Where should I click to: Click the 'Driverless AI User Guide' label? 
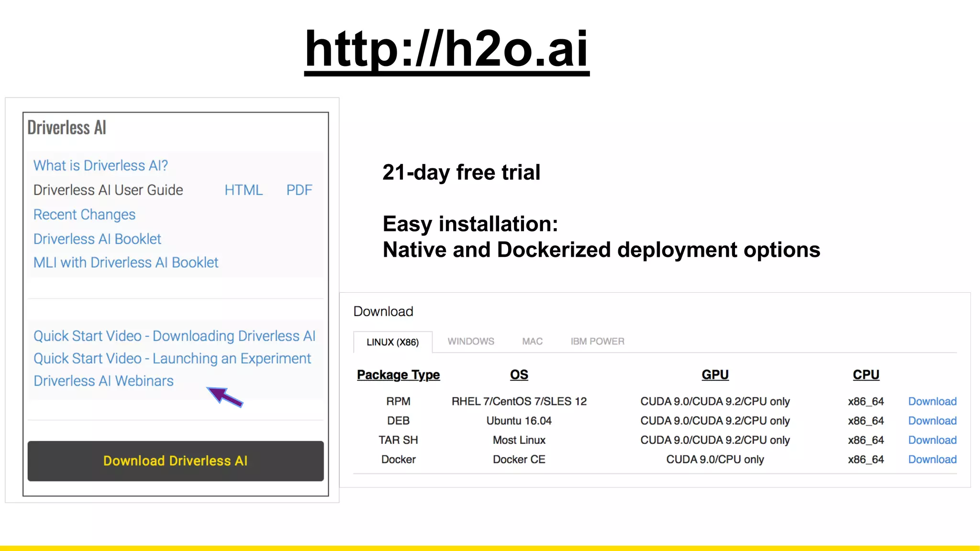pyautogui.click(x=108, y=190)
